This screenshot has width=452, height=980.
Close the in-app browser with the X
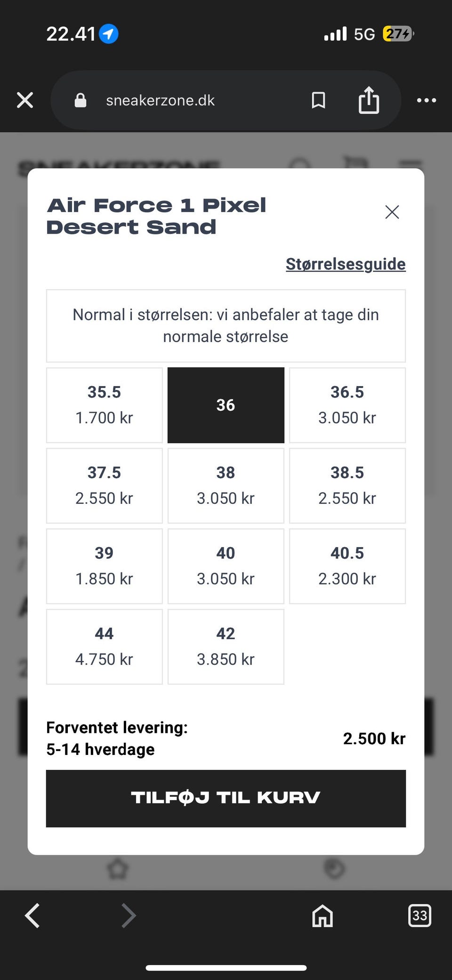tap(25, 100)
